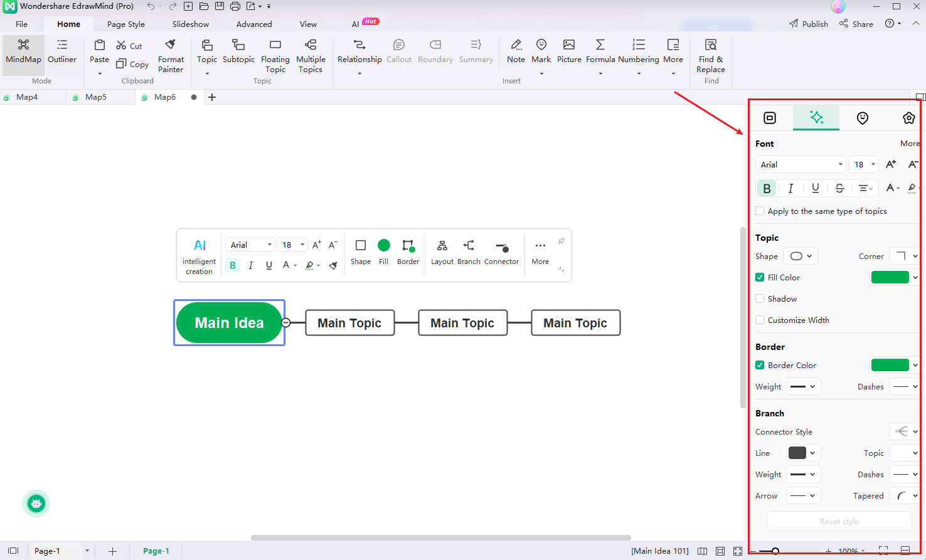This screenshot has width=926, height=560.
Task: Switch to the Slideshow tab
Action: coord(191,24)
